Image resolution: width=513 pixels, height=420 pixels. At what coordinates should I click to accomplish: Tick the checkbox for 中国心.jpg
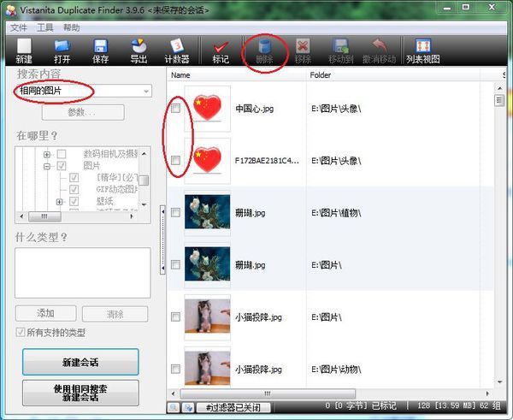point(175,109)
